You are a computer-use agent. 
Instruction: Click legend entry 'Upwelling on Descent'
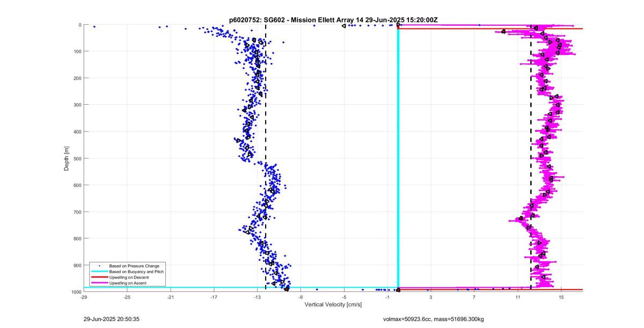point(129,277)
